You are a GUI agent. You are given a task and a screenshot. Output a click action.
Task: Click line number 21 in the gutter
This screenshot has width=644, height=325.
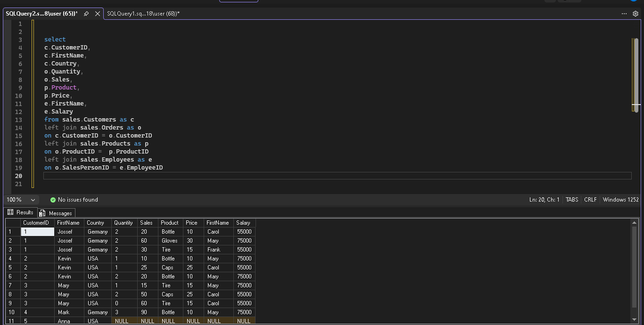pyautogui.click(x=18, y=184)
